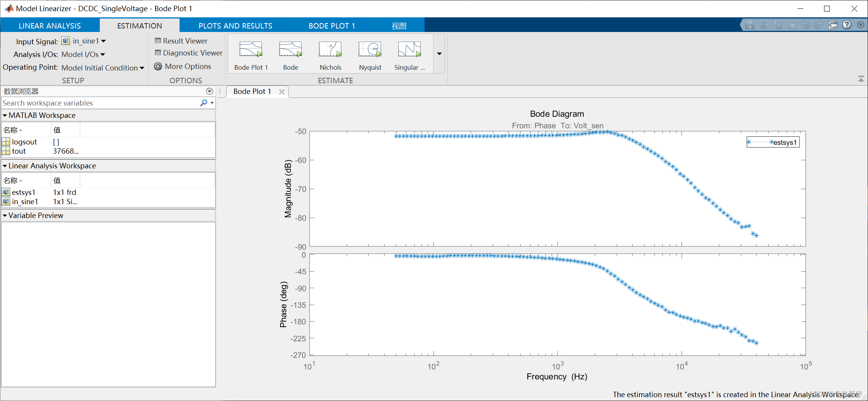Close the Bode Plot 1 document tab

click(282, 92)
